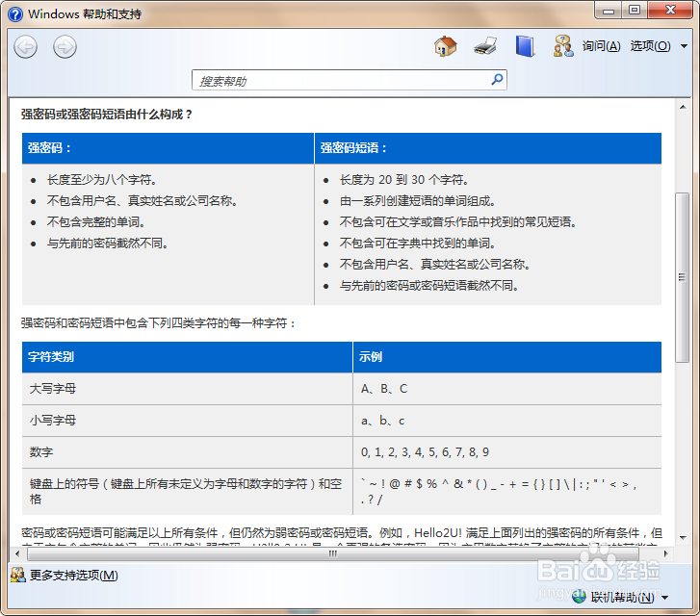Open the 询问(A) menu item
The image size is (700, 616).
(x=601, y=46)
